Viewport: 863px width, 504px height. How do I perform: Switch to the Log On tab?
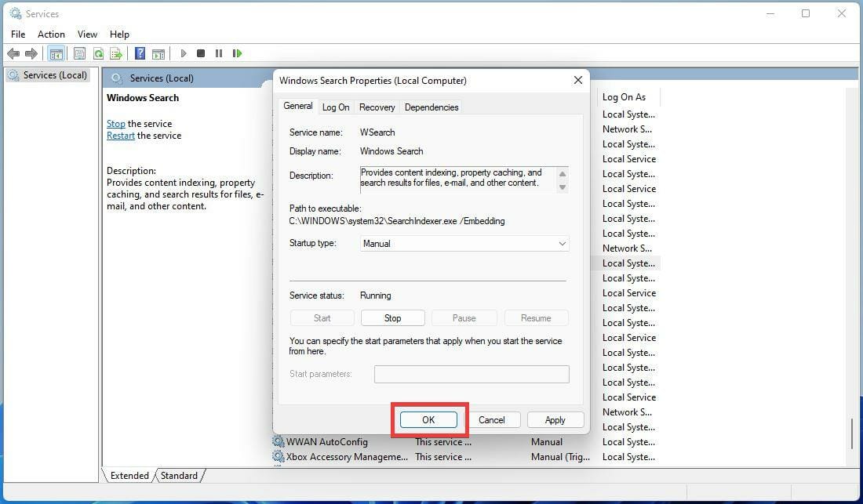click(336, 107)
